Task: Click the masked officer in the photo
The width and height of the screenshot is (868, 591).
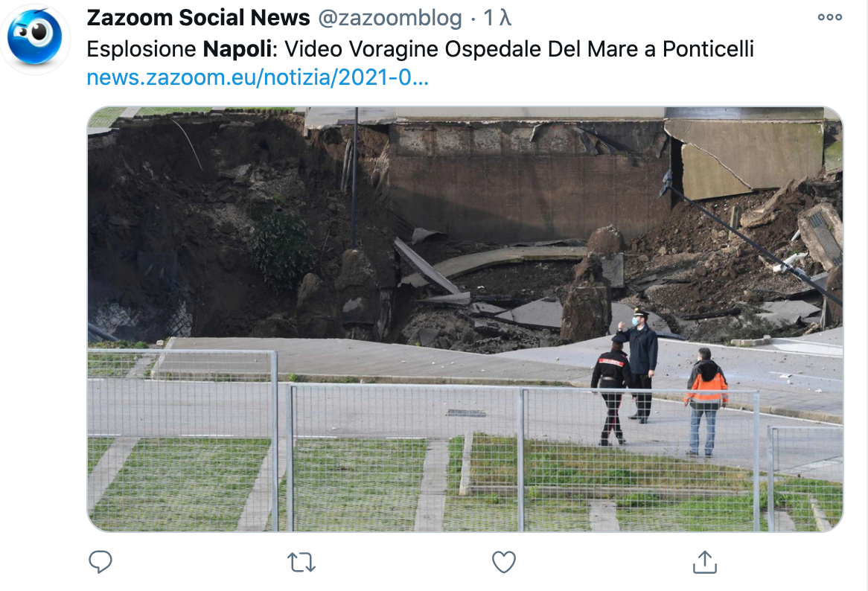Action: click(x=640, y=364)
